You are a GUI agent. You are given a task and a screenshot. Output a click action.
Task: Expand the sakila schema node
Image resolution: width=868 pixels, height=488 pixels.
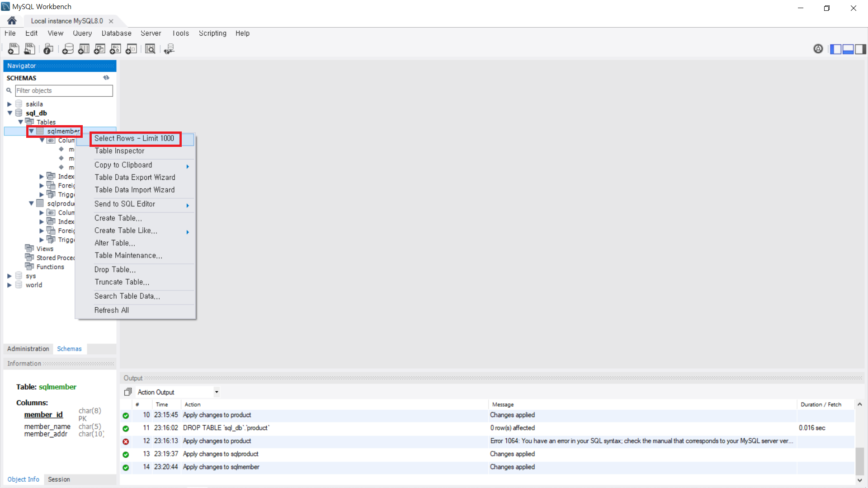(x=9, y=103)
